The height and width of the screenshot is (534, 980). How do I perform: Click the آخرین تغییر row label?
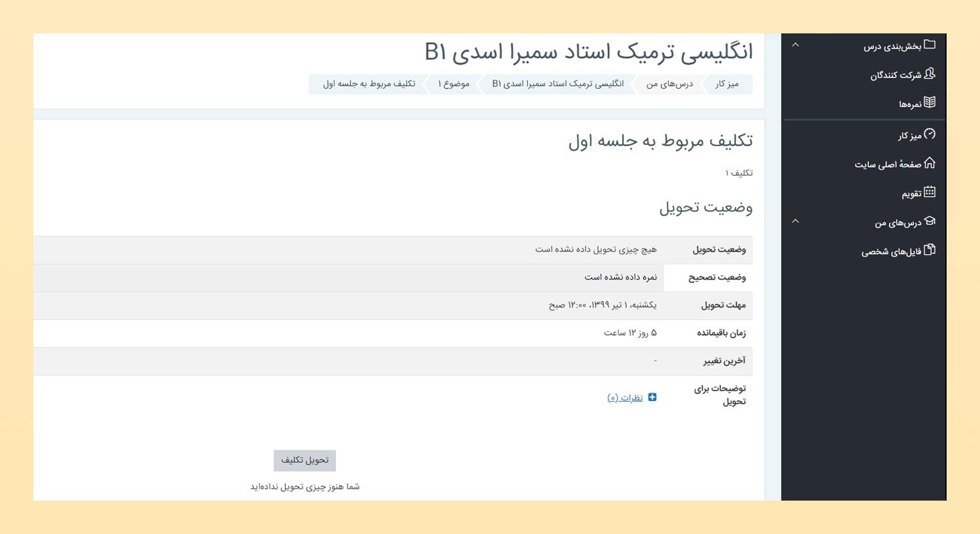click(x=723, y=361)
